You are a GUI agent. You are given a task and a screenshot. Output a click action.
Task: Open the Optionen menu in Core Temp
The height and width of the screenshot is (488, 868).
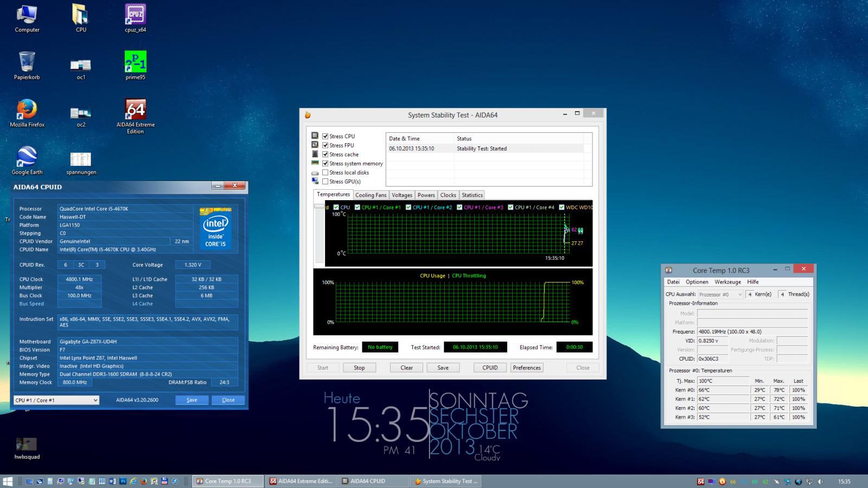tap(697, 282)
